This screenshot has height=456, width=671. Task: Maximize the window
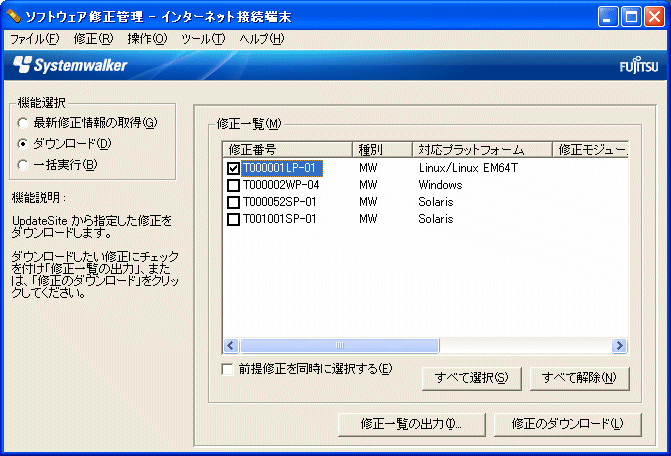[631, 17]
